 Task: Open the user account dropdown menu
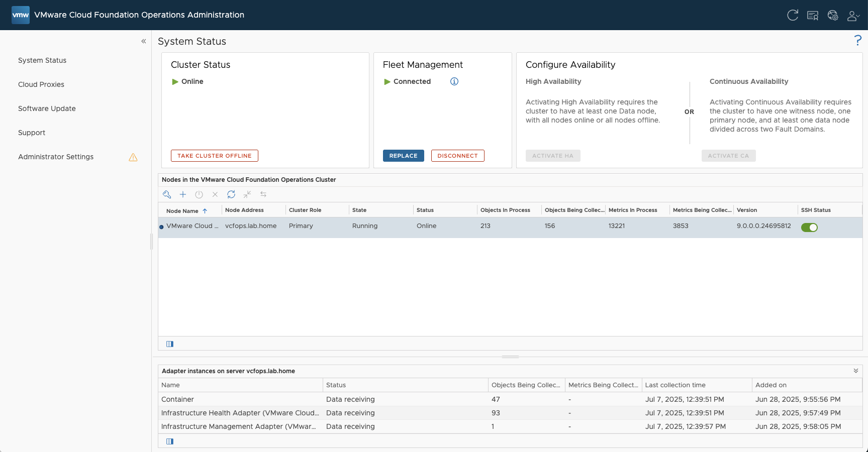tap(853, 16)
